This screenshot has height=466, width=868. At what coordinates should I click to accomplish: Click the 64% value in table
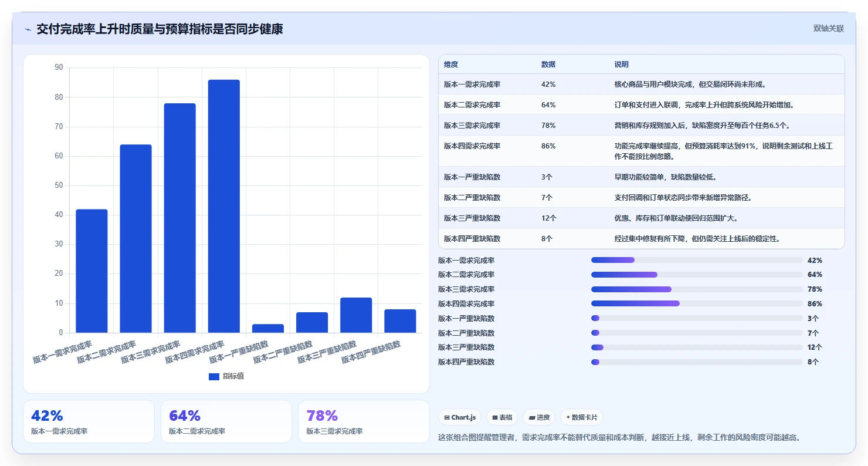pos(548,105)
